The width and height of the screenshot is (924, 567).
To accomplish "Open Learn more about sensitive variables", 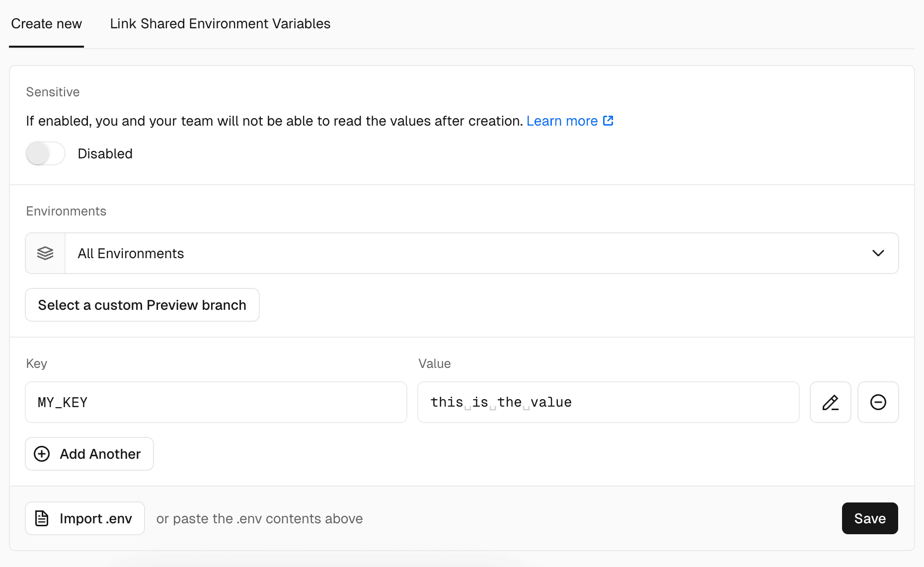I will [x=562, y=120].
